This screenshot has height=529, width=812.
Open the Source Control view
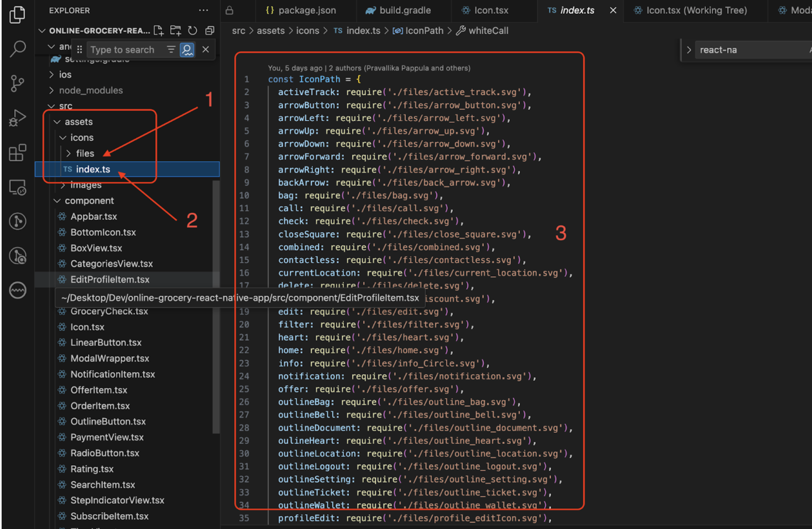[x=17, y=83]
